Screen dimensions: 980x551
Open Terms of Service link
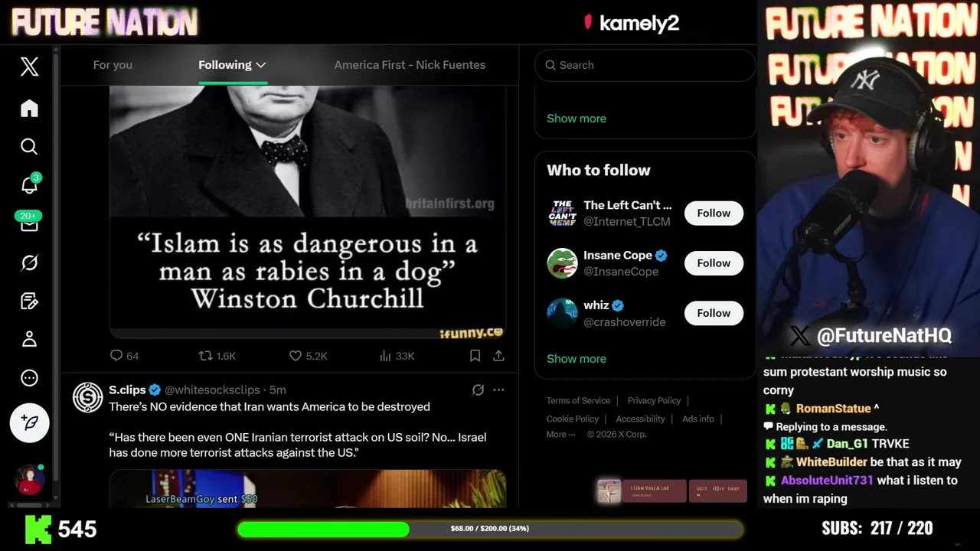coord(578,400)
